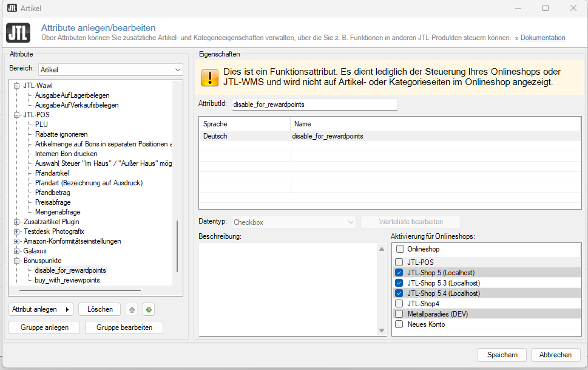
Task: Click the Löschen button
Action: [100, 309]
